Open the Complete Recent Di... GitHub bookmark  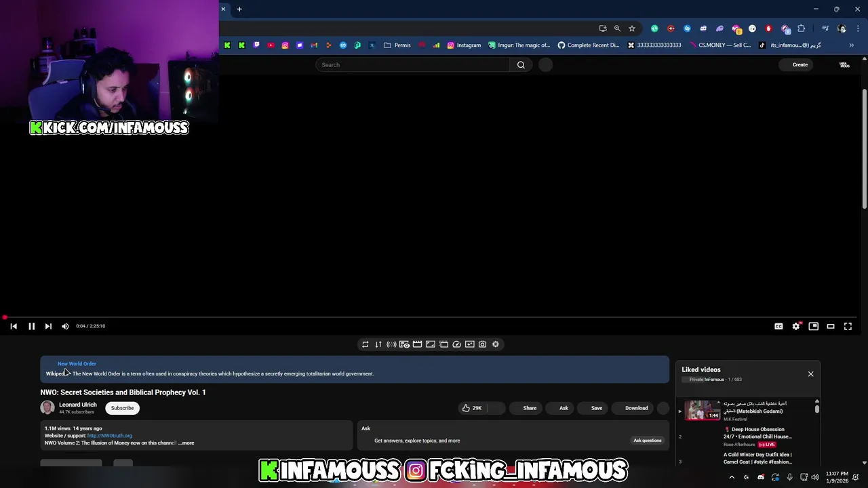pyautogui.click(x=589, y=45)
